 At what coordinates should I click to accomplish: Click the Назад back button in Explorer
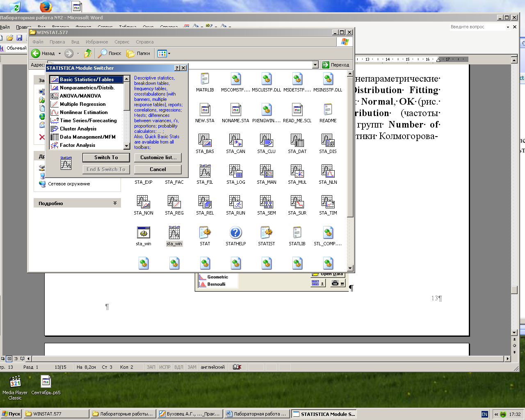point(43,53)
